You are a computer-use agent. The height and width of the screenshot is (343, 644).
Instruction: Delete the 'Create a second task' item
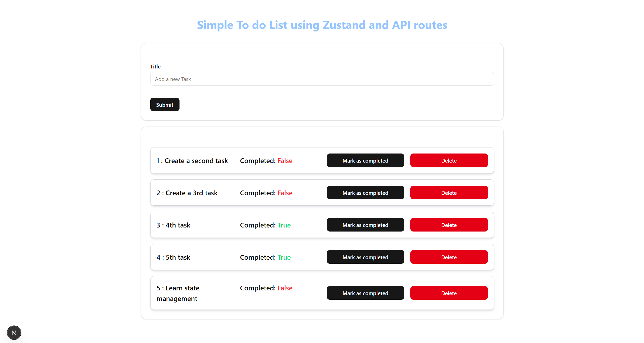[449, 161]
